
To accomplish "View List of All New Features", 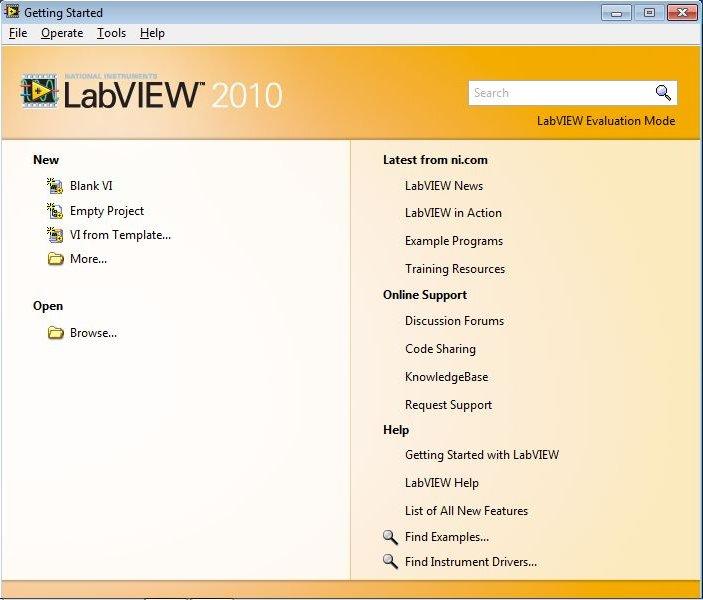I will pyautogui.click(x=466, y=511).
